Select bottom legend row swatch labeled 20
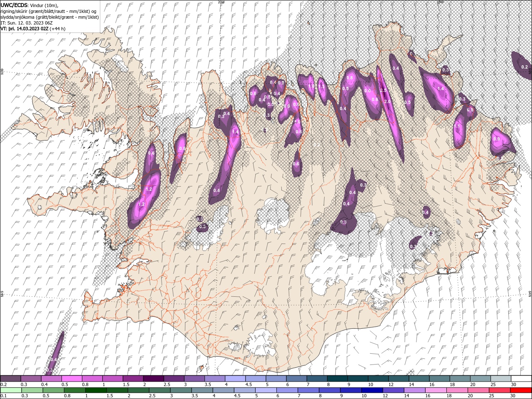Viewport: 532px width, 399px height. click(x=478, y=390)
